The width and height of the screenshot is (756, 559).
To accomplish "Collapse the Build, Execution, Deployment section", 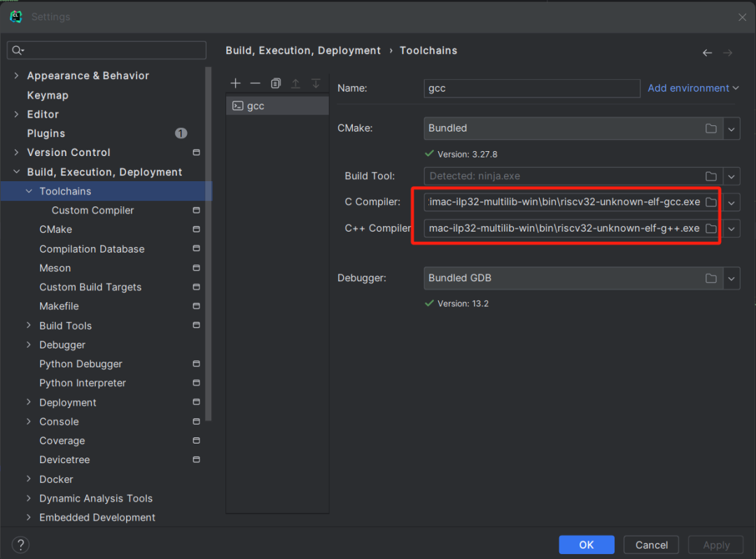I will (x=16, y=172).
